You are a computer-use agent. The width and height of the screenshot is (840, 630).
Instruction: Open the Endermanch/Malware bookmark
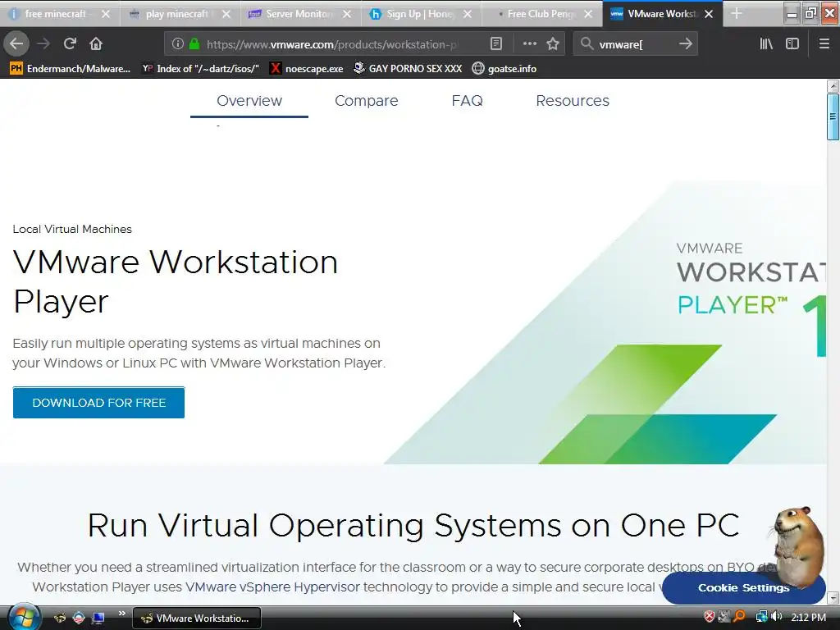coord(71,69)
